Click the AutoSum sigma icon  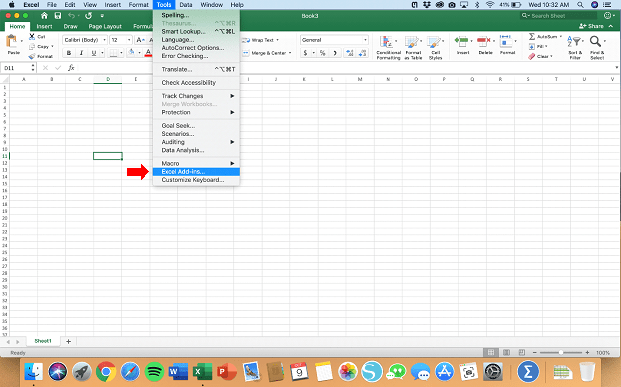[532, 36]
